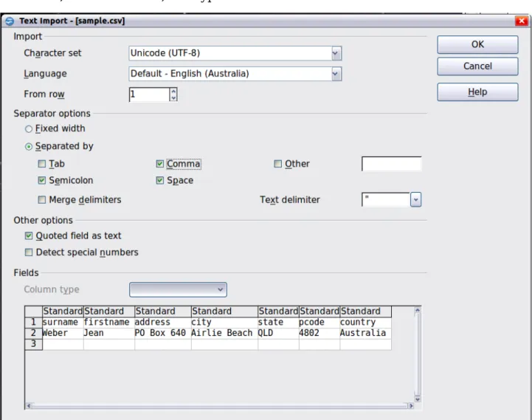Uncheck the Semicolon separator checkbox
The height and width of the screenshot is (420, 532).
(42, 180)
